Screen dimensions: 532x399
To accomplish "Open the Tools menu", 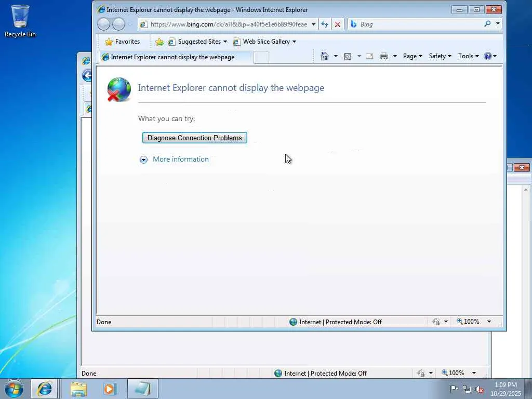I will [x=468, y=56].
